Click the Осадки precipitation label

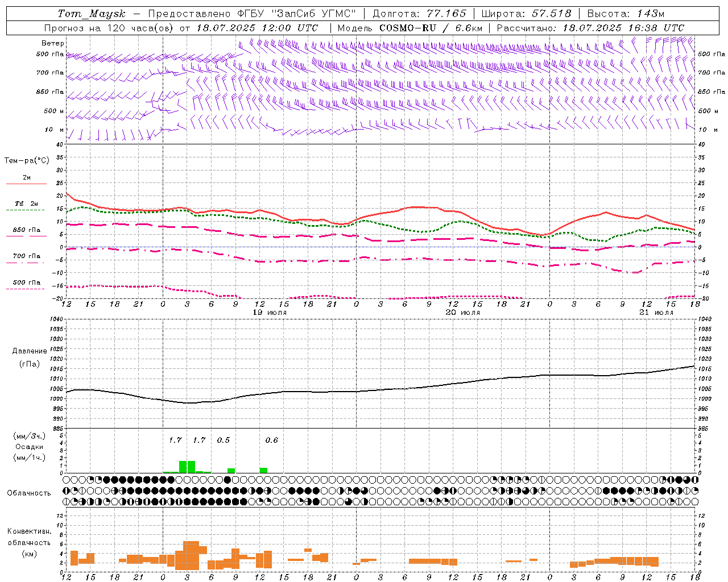pyautogui.click(x=30, y=447)
